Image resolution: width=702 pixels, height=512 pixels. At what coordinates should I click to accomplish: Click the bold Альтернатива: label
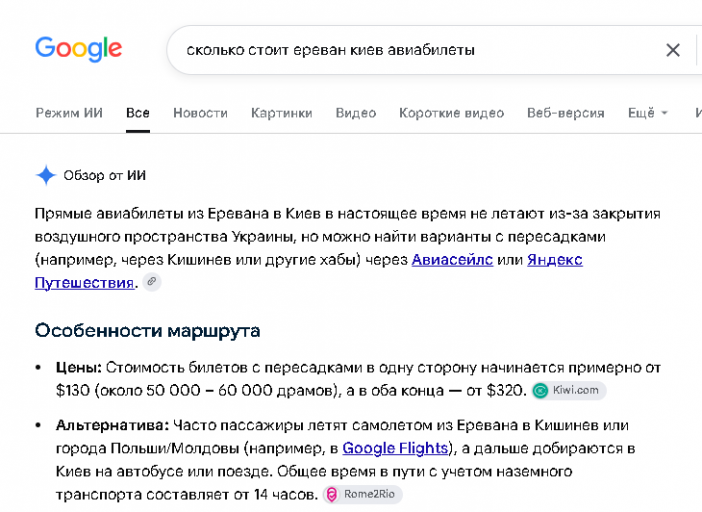click(112, 425)
